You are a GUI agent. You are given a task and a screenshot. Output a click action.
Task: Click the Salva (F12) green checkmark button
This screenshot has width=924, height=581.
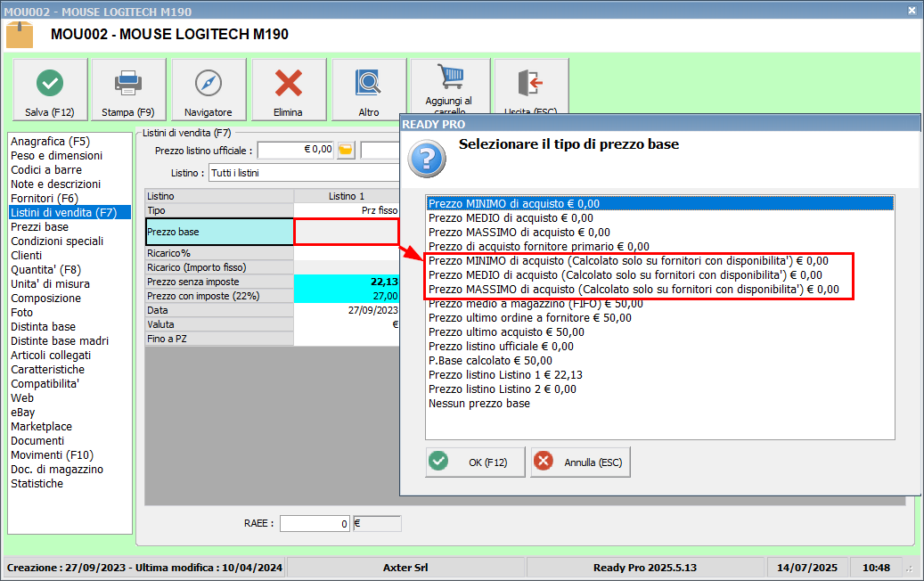[x=50, y=90]
